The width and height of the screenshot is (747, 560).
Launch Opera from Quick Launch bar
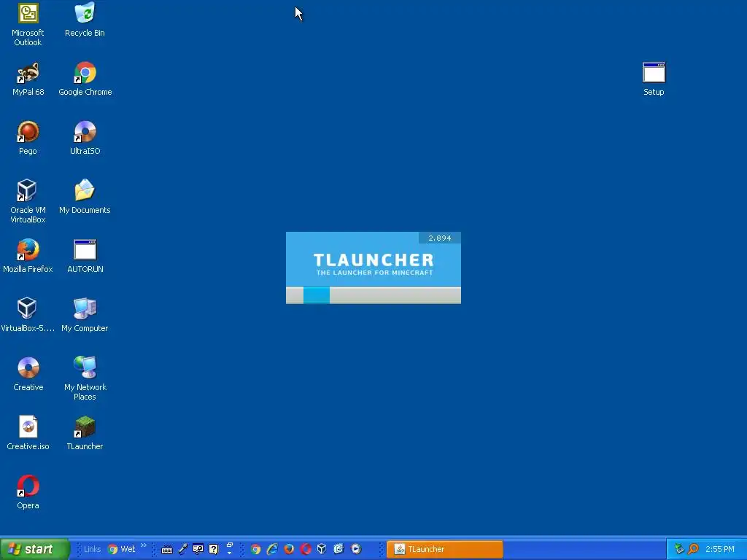click(x=306, y=549)
